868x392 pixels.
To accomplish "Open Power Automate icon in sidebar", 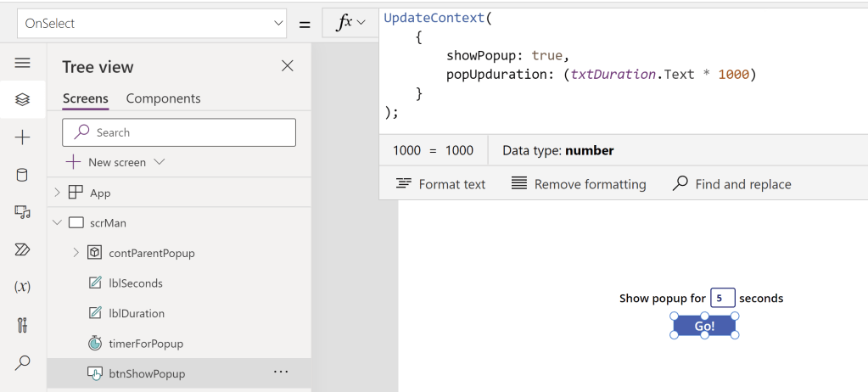I will 23,249.
